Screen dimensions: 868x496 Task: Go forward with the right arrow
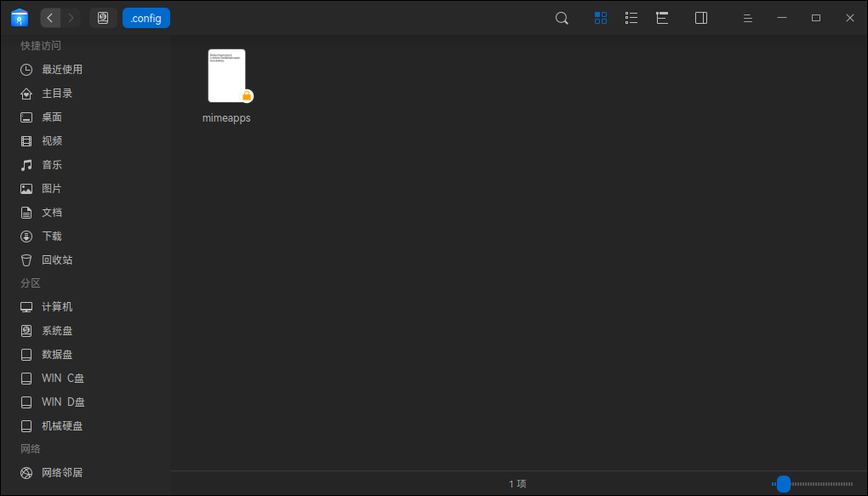point(71,18)
